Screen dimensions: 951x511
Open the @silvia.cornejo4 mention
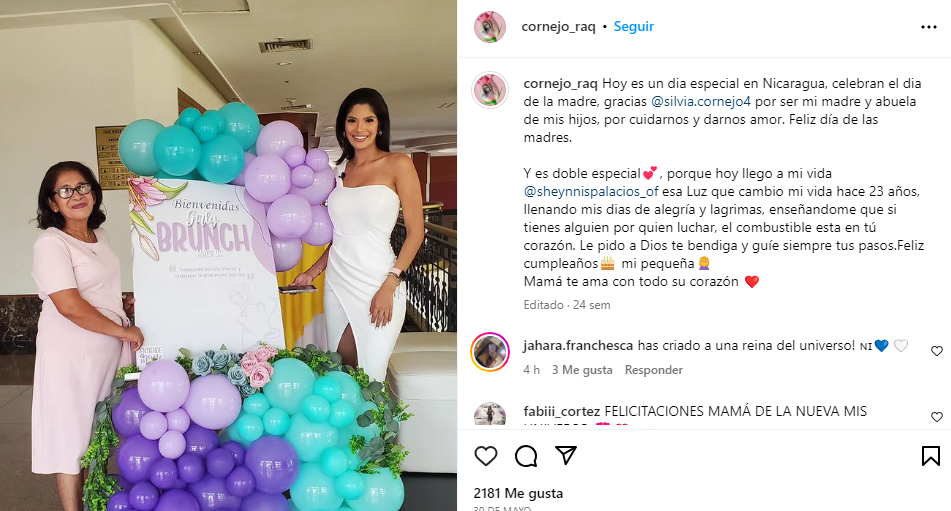(x=701, y=101)
